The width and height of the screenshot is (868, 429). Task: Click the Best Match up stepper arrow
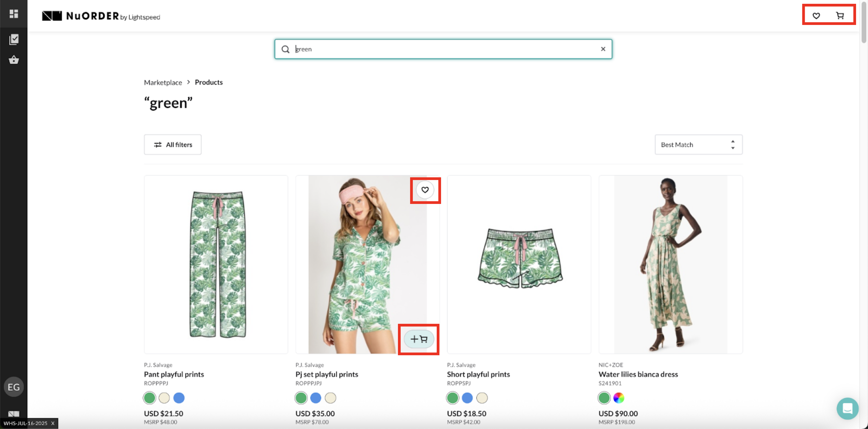tap(733, 142)
